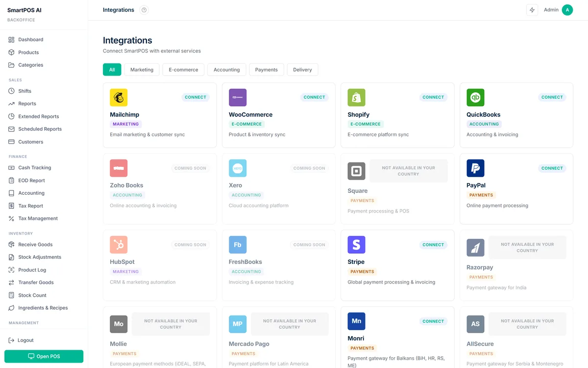Click the lightning bolt icon in header
Image resolution: width=588 pixels, height=368 pixels.
[532, 10]
